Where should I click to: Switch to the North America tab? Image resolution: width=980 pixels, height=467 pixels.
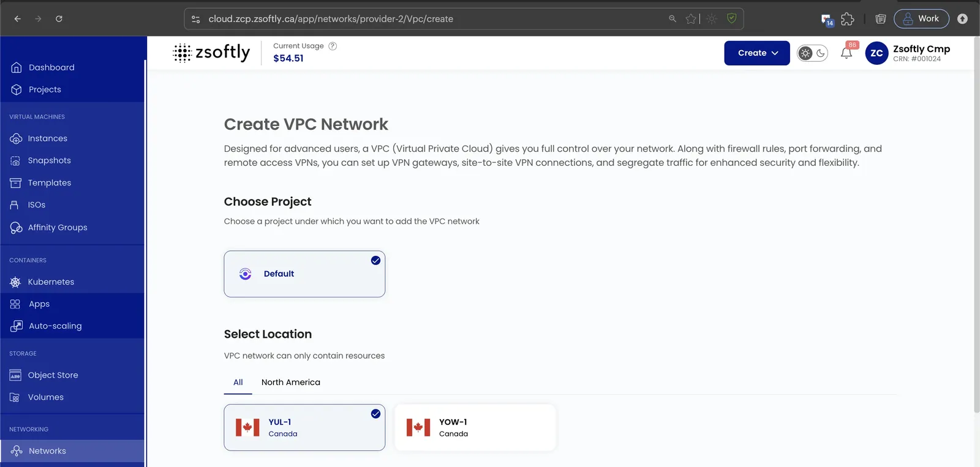tap(291, 383)
